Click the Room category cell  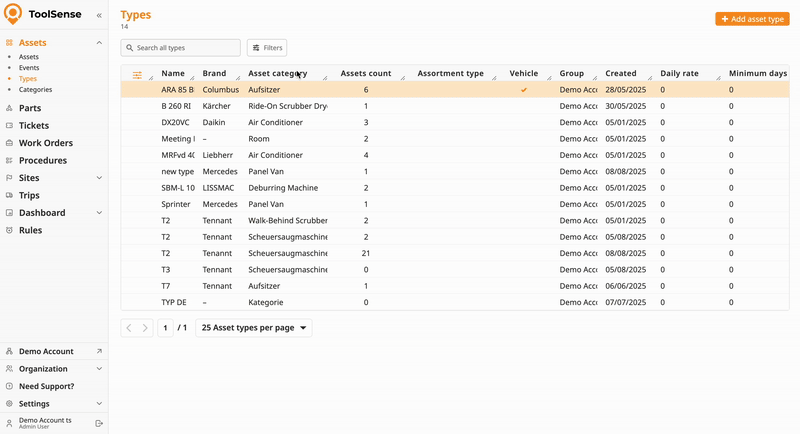coord(259,139)
